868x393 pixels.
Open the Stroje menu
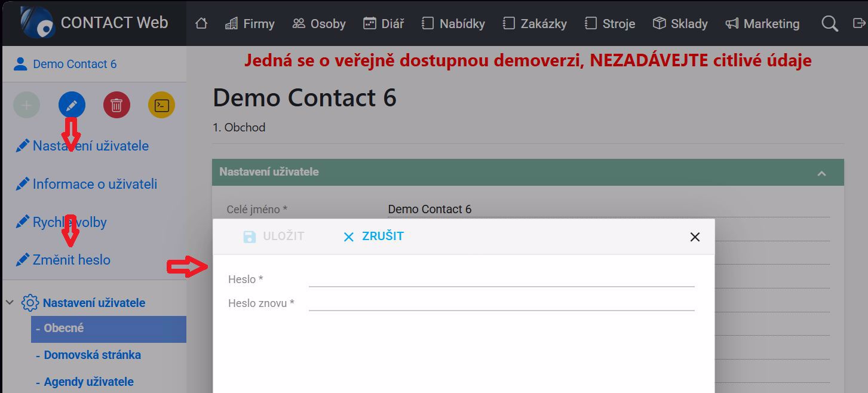(x=609, y=24)
